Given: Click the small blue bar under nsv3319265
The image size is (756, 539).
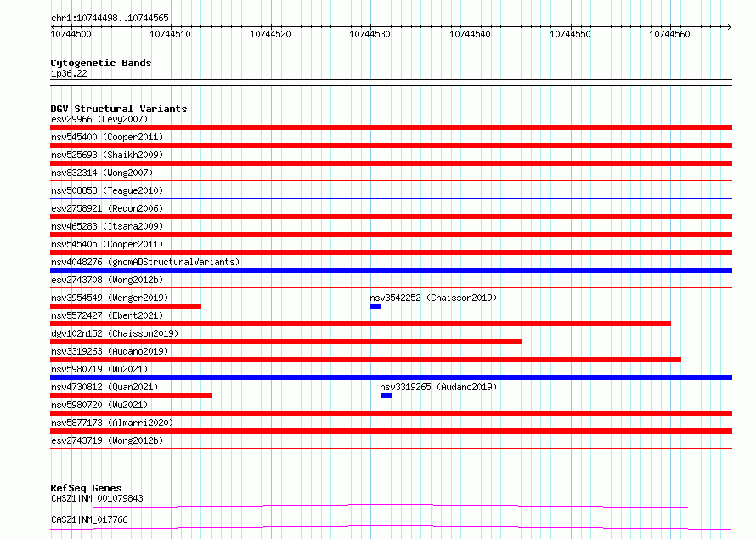Looking at the screenshot, I should 386,395.
